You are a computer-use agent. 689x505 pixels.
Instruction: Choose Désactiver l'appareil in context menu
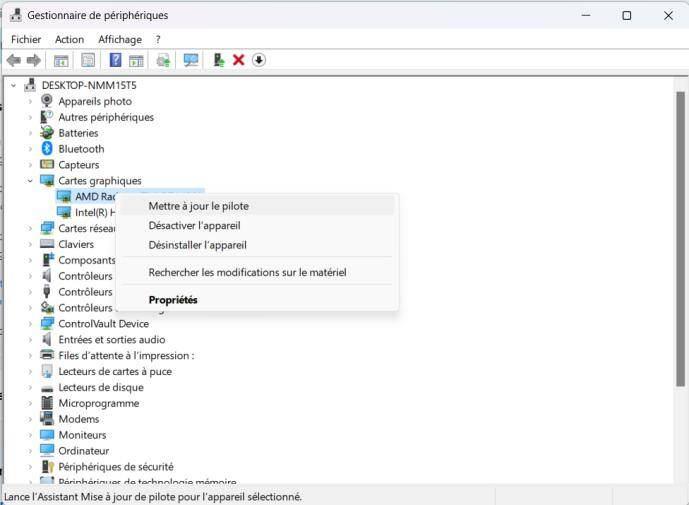(257, 225)
